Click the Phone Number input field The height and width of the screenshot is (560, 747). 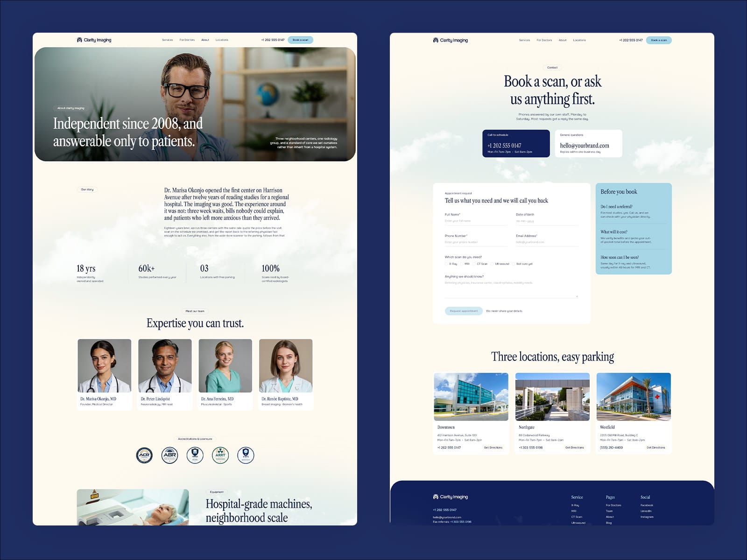(476, 242)
